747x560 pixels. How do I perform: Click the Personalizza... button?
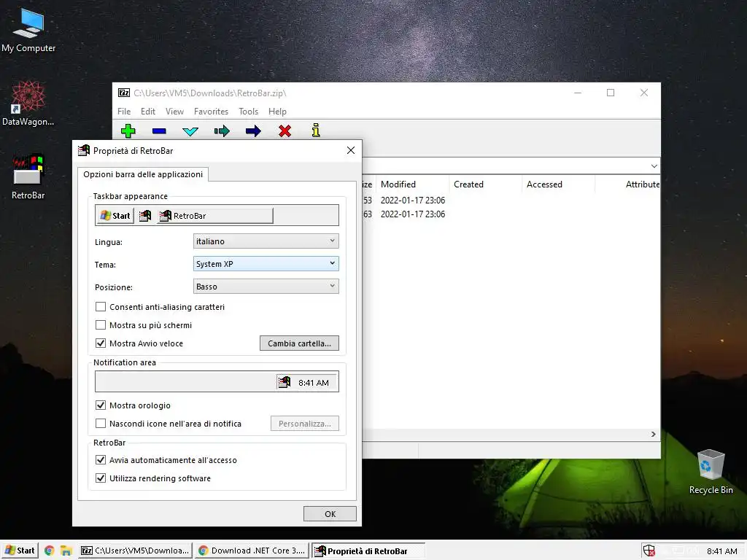coord(305,424)
